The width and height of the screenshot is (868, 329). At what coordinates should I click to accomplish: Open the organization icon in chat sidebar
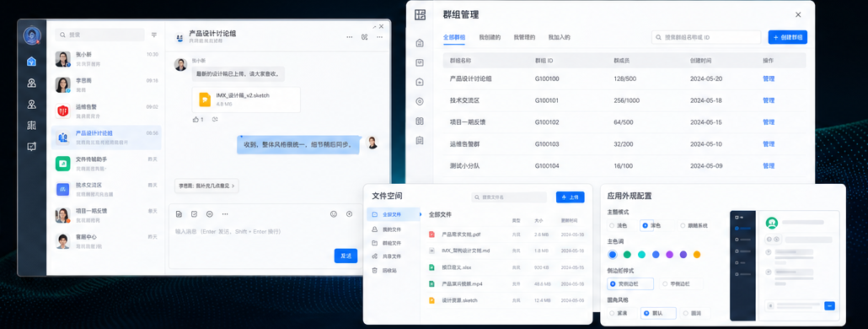click(31, 126)
